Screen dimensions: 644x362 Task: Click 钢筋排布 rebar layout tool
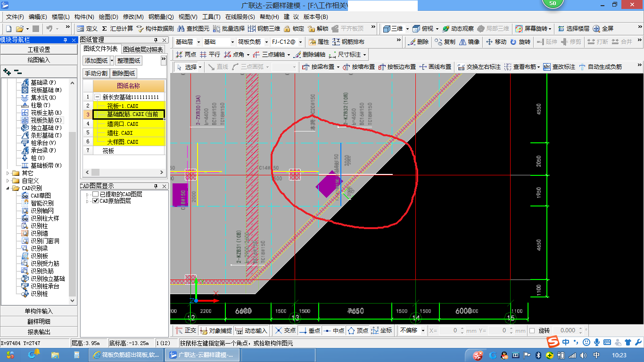348,42
